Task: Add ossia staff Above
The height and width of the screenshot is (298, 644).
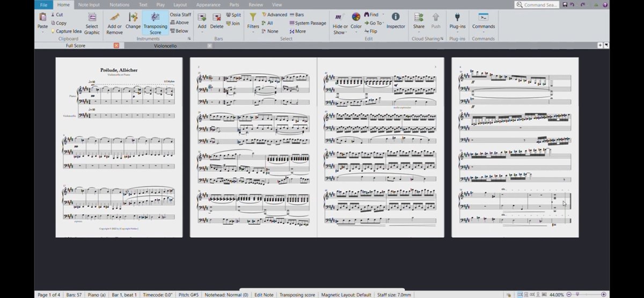Action: (180, 23)
